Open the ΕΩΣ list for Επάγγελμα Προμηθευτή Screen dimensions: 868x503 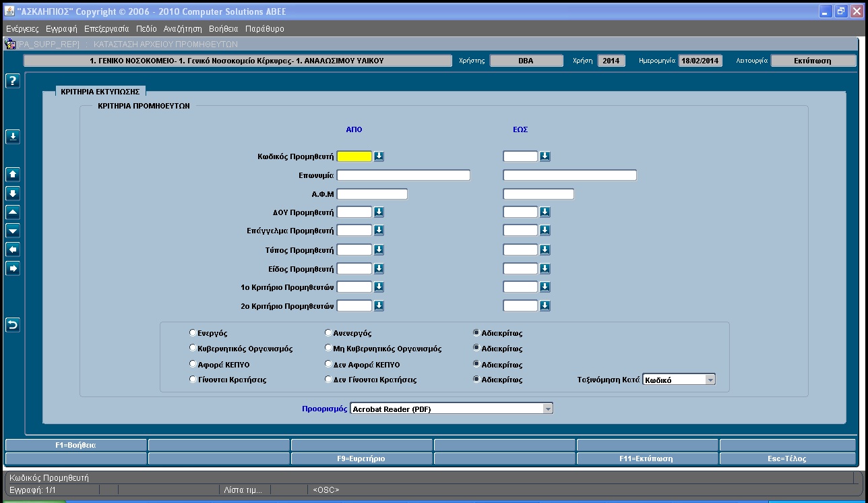tap(545, 231)
